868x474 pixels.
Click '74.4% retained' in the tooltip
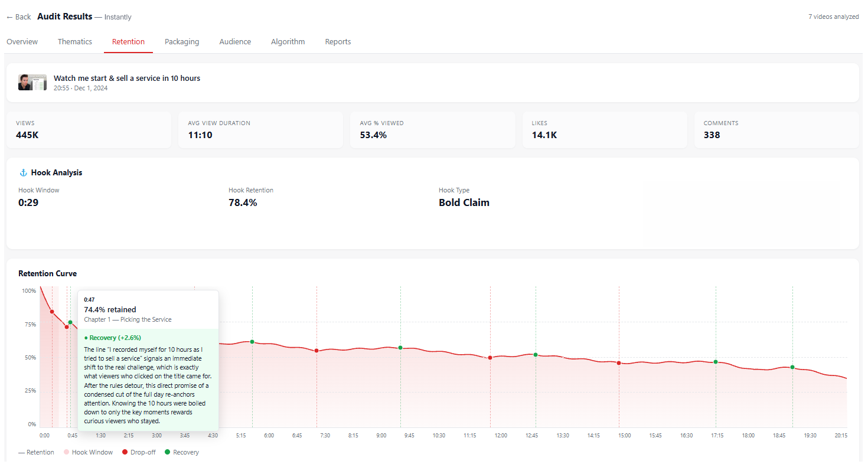click(x=110, y=310)
